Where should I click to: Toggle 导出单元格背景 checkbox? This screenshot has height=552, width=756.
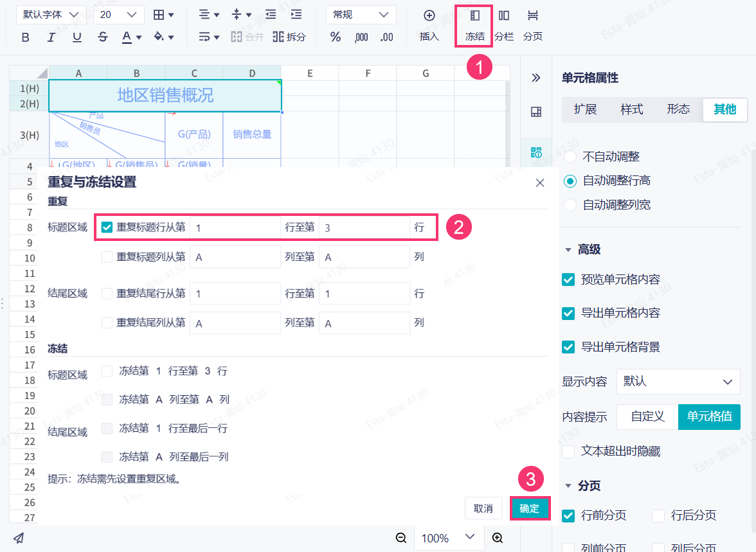(568, 347)
